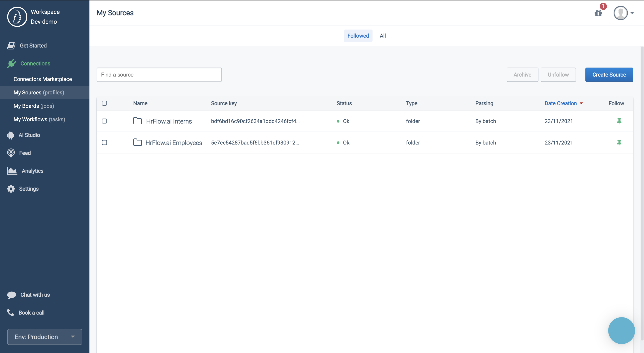
Task: Click the Source key column header
Action: tap(224, 103)
